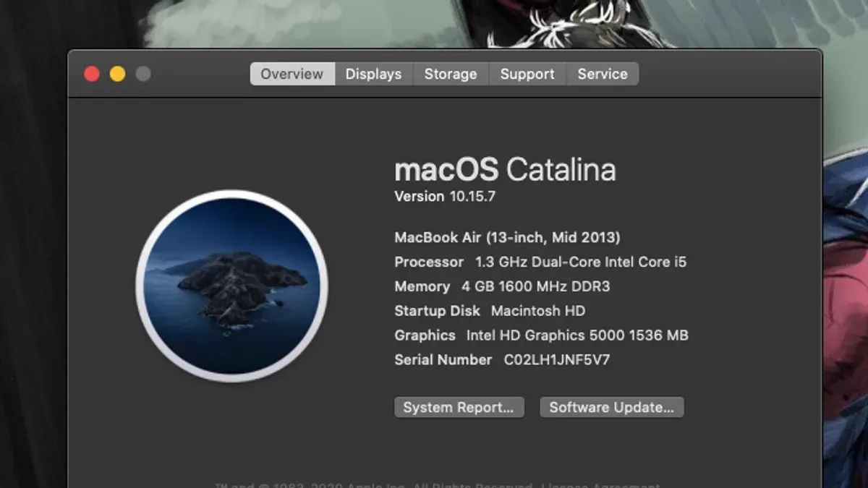Click the serial number C02LH1JNF5V7
The height and width of the screenshot is (488, 868).
[x=557, y=359]
